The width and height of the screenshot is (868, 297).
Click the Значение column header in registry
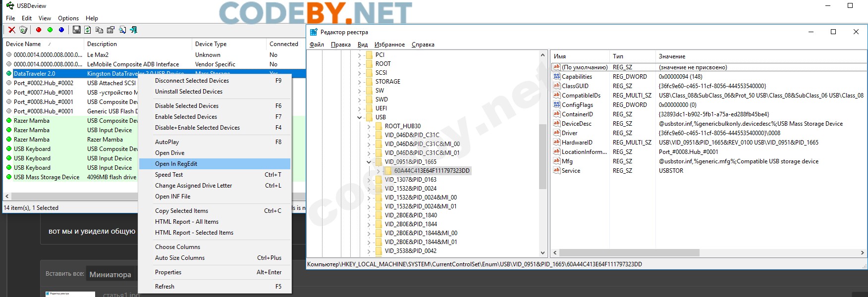(x=760, y=56)
